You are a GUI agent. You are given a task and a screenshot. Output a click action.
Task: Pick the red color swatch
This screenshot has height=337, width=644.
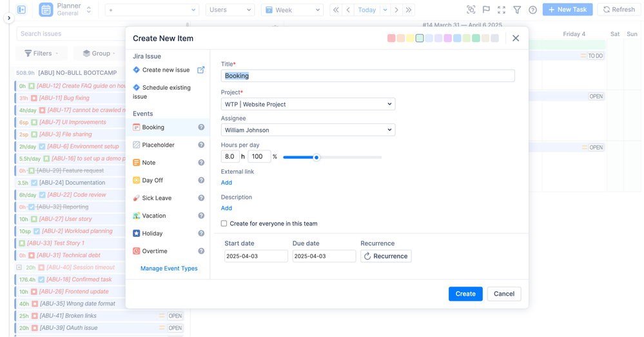click(391, 38)
